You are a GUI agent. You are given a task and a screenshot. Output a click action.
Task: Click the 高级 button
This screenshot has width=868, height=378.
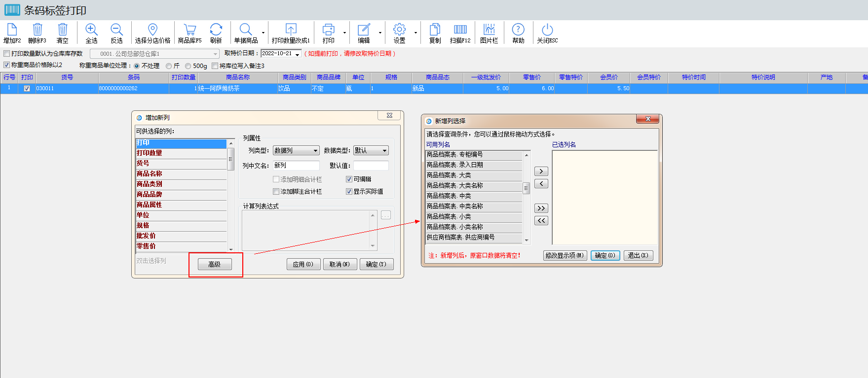tap(215, 265)
